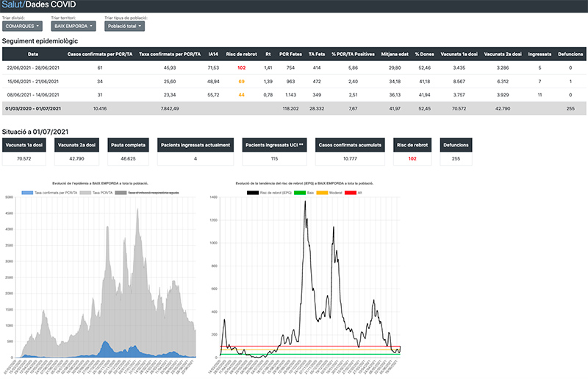The height and width of the screenshot is (379, 588).
Task: Click the tallest black peak in risk chart
Action: (x=305, y=203)
